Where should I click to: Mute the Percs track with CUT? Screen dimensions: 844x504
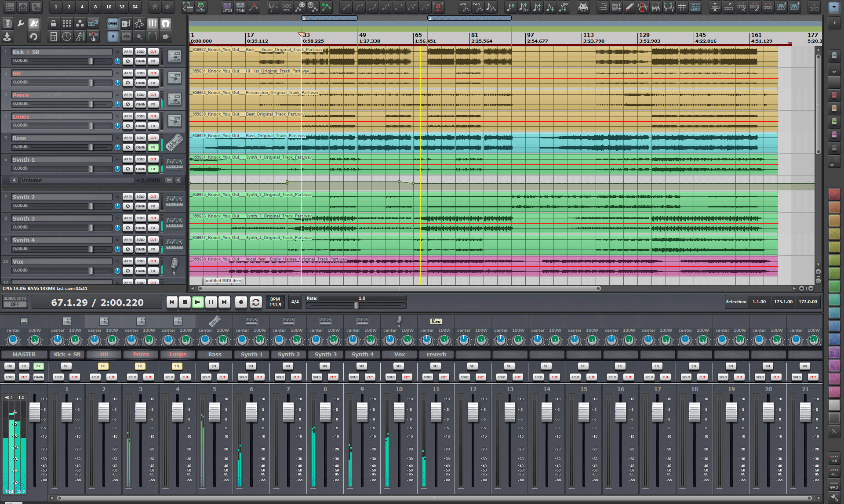153,94
